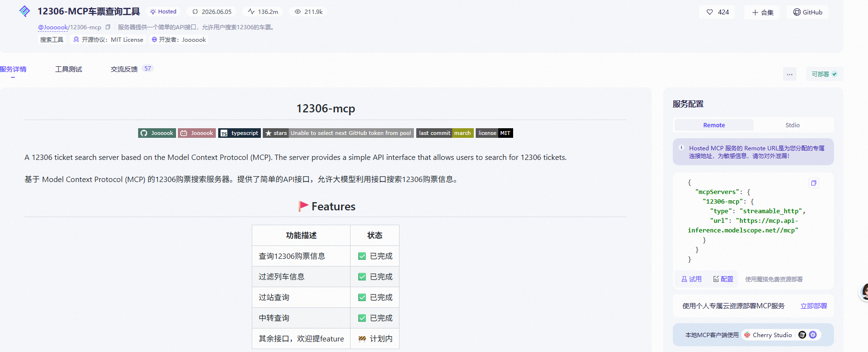Screen dimensions: 868x352
Task: Select the 其余接口，欢迎提feature table cell
Action: tap(301, 339)
